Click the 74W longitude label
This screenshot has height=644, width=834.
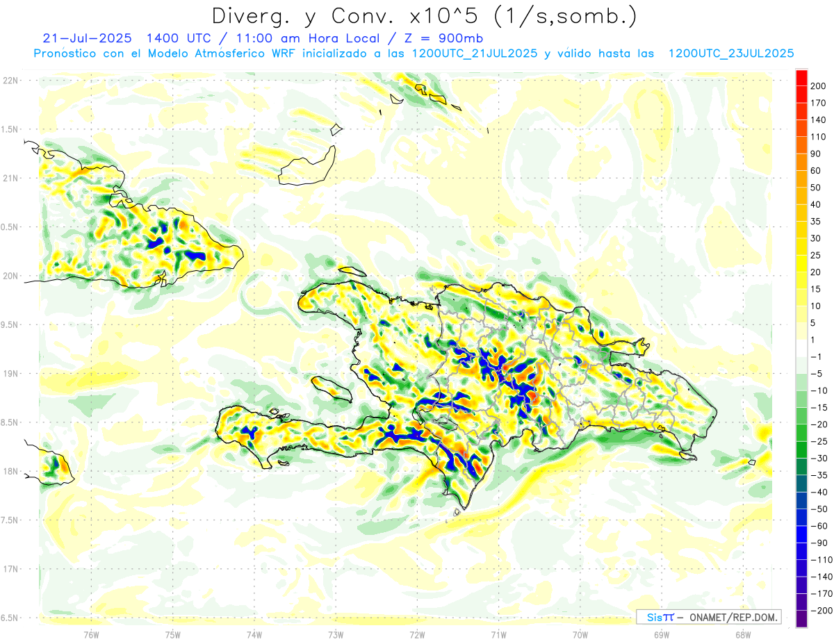[x=254, y=634]
